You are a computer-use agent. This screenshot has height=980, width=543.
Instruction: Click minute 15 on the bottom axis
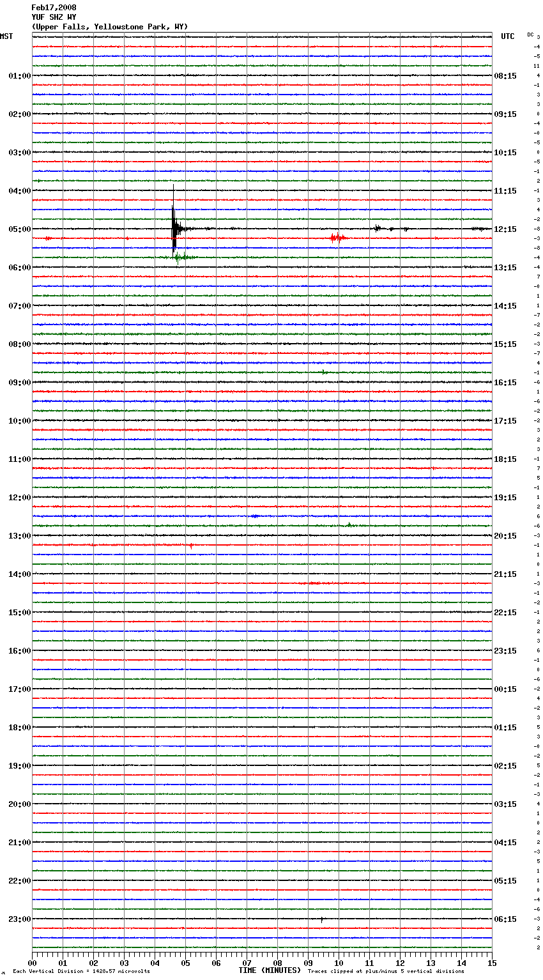pyautogui.click(x=492, y=963)
